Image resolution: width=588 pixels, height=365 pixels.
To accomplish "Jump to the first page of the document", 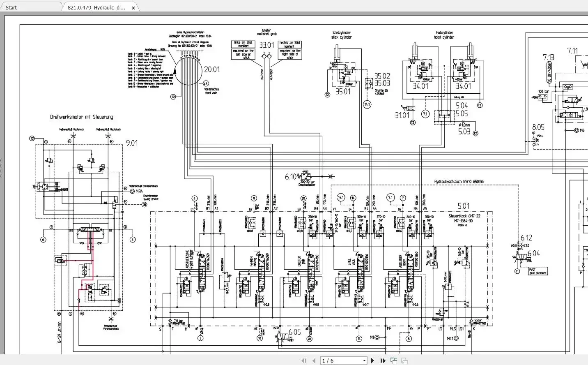I will click(304, 360).
